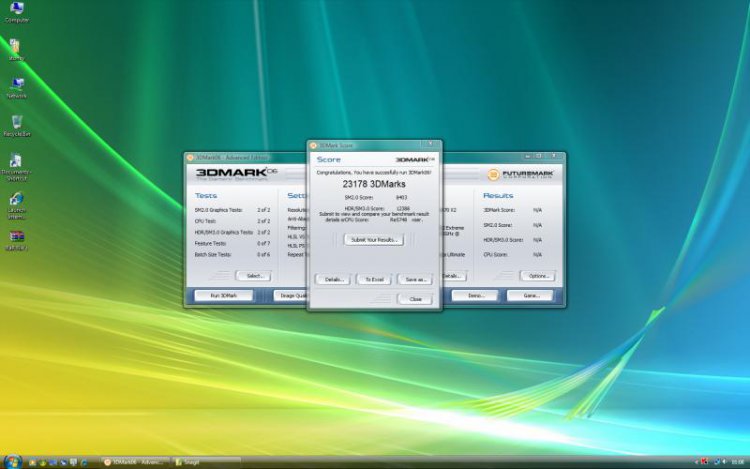The height and width of the screenshot is (469, 750).
Task: Click the 3DMark06 logo in main window header
Action: pos(236,174)
